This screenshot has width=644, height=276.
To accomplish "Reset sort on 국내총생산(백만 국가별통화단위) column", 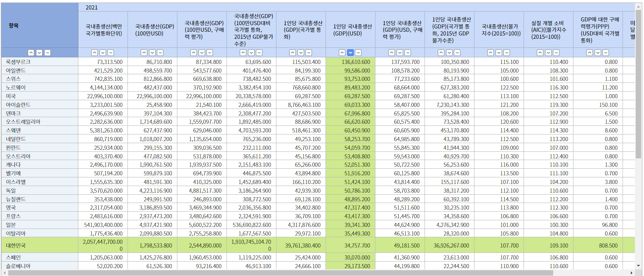I will pos(111,53).
